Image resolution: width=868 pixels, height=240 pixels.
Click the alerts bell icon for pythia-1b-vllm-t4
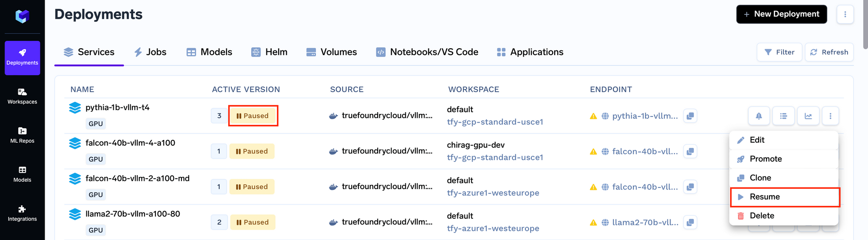click(759, 116)
